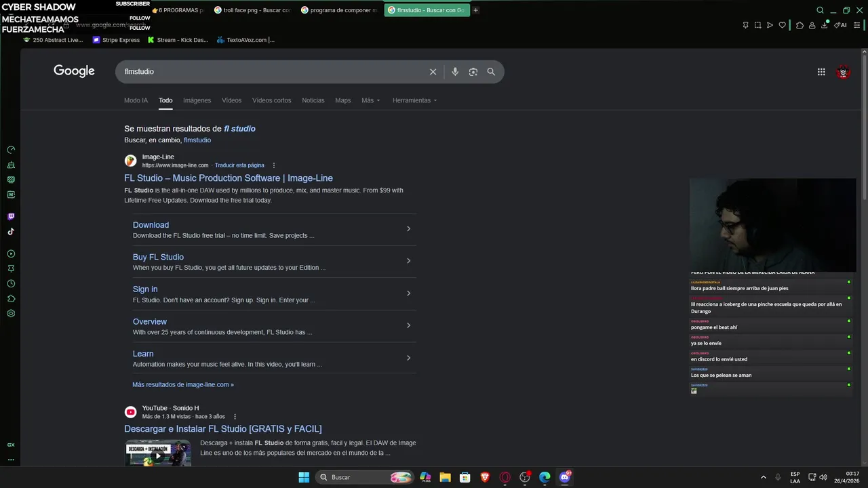The height and width of the screenshot is (488, 868).
Task: Open Extensions cube icon in sidebar
Action: click(11, 299)
